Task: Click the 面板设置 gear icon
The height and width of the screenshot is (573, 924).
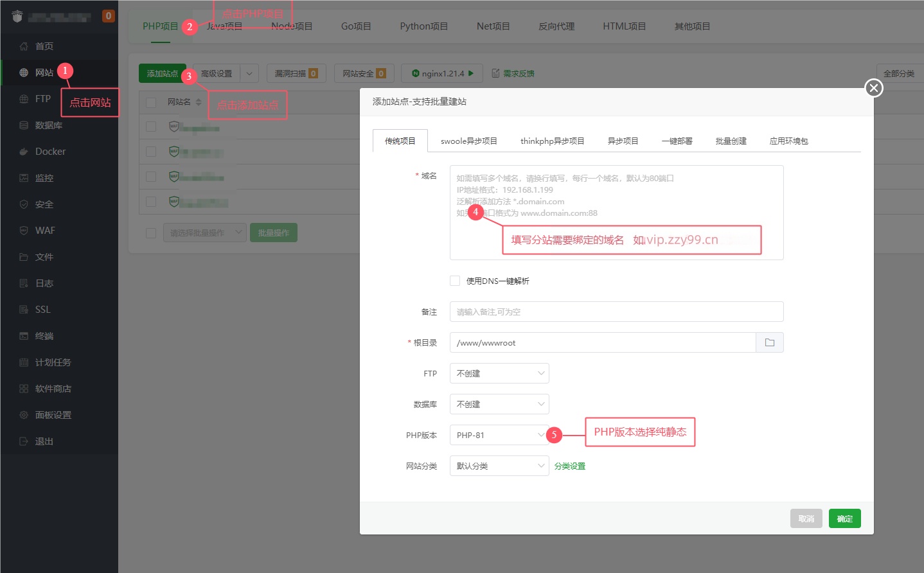Action: pyautogui.click(x=24, y=415)
